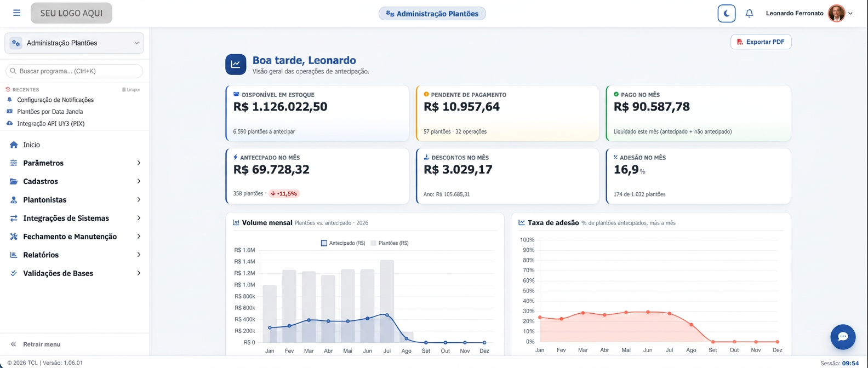Viewport: 868px width, 368px height.
Task: Toggle the Plantões (R$) legend series
Action: [x=390, y=243]
